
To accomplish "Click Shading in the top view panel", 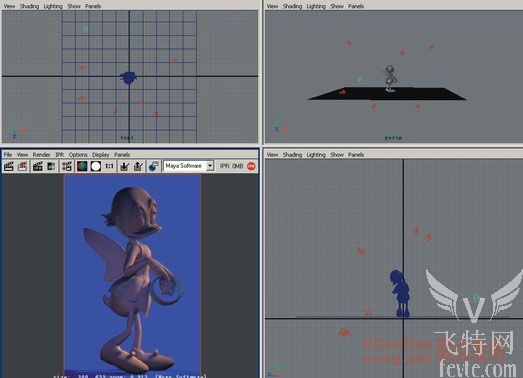I will pos(29,6).
